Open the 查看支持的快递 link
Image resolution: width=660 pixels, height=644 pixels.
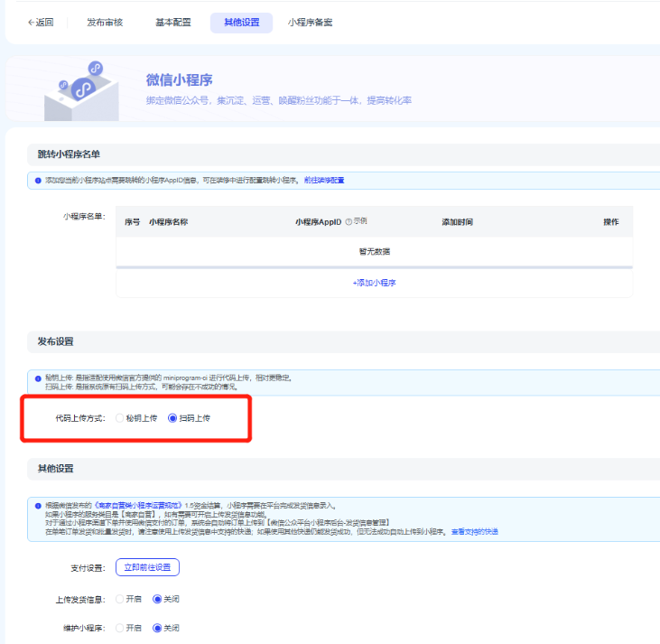[474, 531]
